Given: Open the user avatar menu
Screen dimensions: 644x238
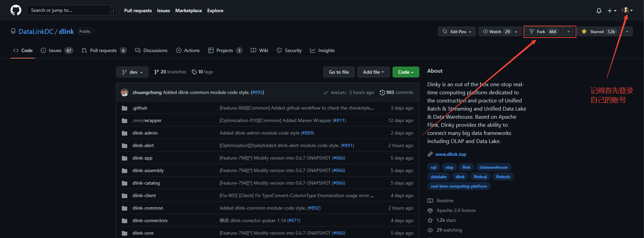Looking at the screenshot, I should click(627, 10).
